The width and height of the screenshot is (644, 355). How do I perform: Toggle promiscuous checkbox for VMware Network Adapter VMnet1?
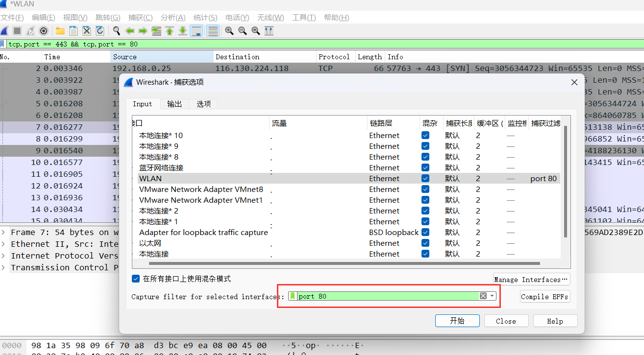pos(425,200)
